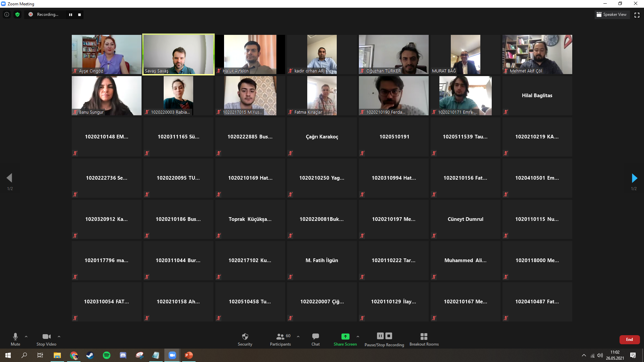Open Windows taskbar search

click(x=24, y=355)
